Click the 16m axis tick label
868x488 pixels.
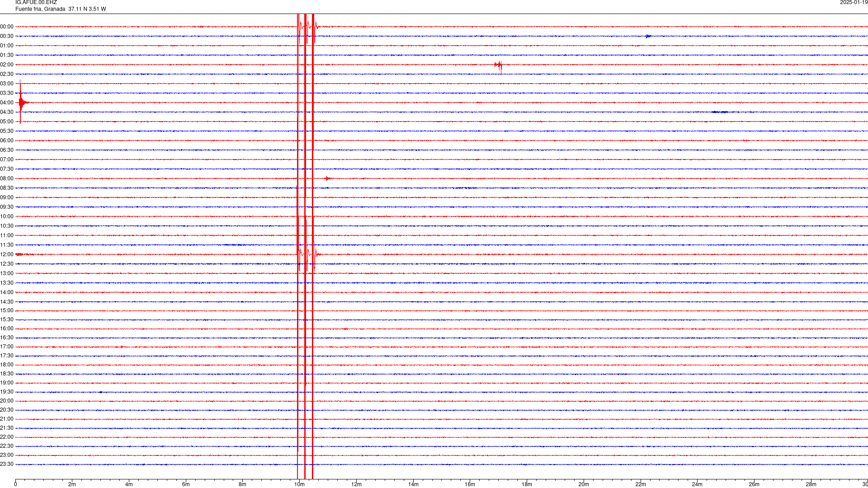(x=470, y=484)
